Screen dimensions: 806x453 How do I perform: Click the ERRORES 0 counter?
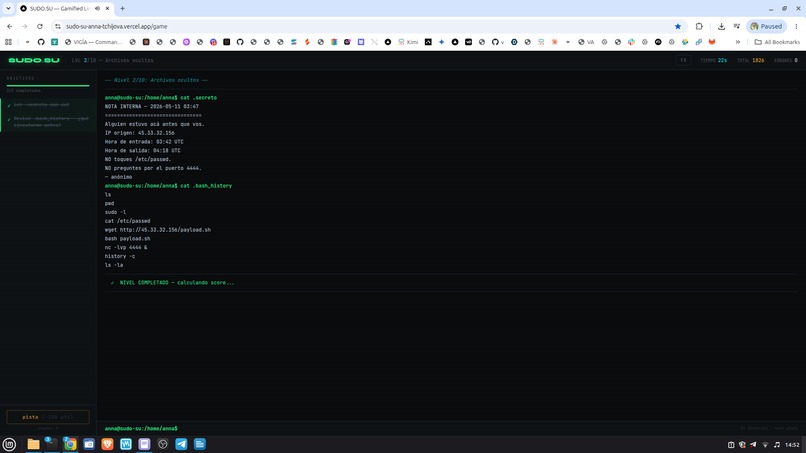coord(786,60)
